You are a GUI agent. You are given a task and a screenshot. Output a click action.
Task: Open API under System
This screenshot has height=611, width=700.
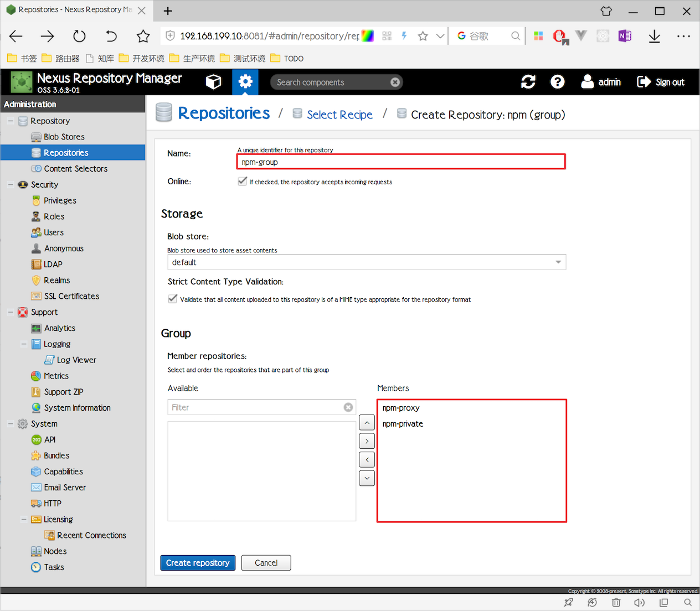coord(50,440)
